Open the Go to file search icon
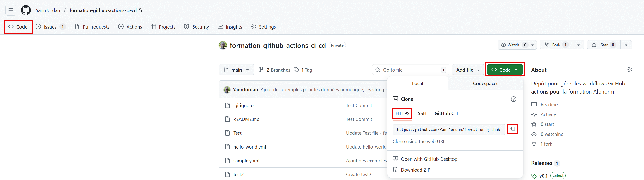This screenshot has width=644, height=180. tap(378, 70)
